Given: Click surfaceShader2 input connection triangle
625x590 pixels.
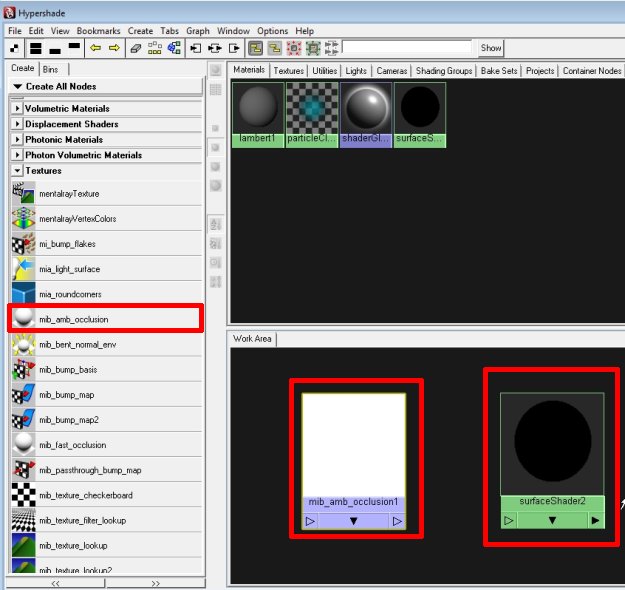Looking at the screenshot, I should point(509,520).
